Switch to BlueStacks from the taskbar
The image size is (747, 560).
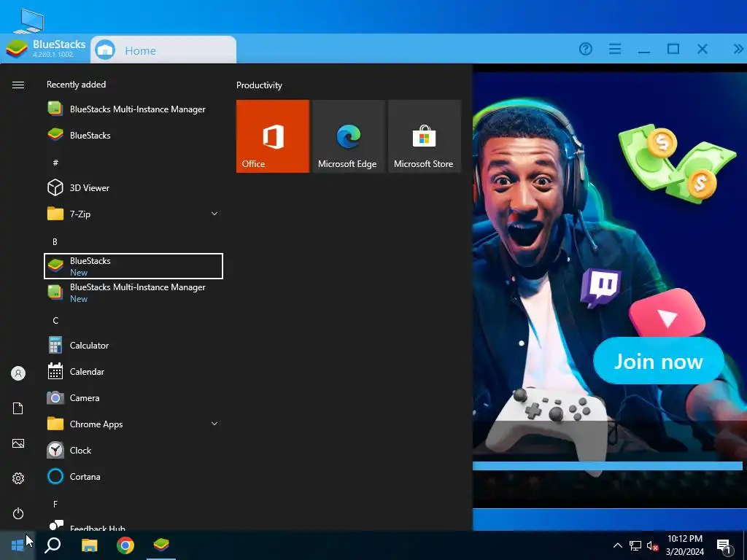click(x=161, y=545)
